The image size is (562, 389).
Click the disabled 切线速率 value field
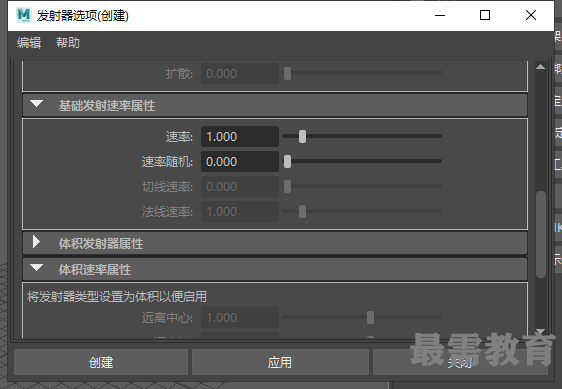click(240, 186)
